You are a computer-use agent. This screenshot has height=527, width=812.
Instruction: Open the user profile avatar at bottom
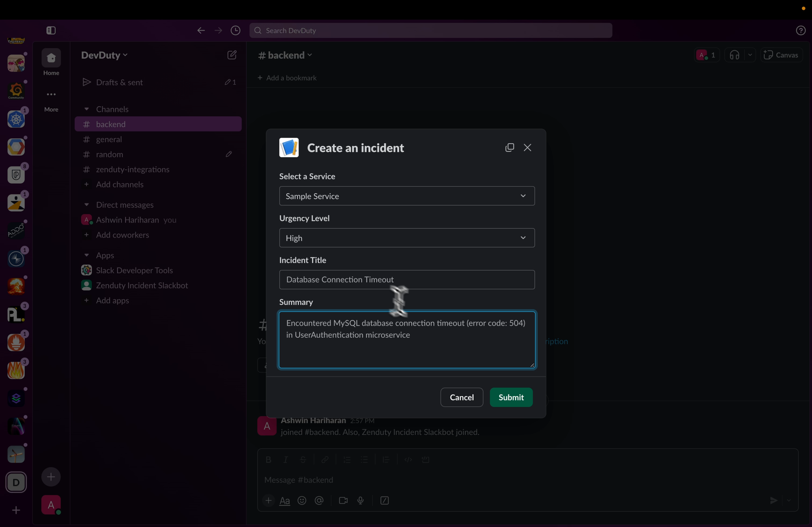(51, 505)
